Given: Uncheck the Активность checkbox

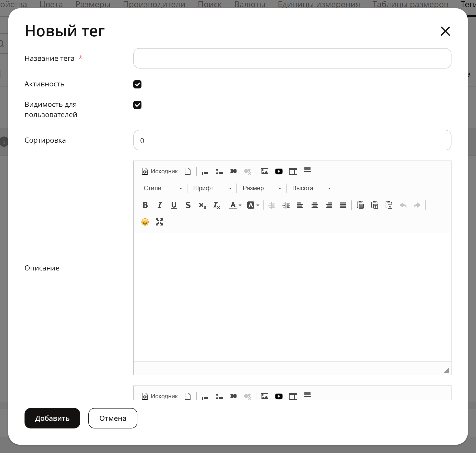Looking at the screenshot, I should tap(137, 84).
